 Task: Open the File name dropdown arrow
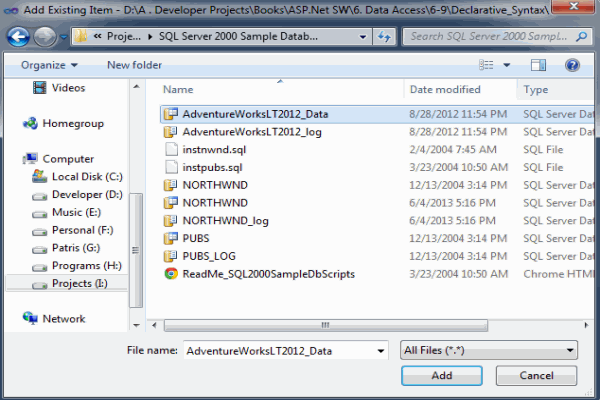(x=380, y=351)
